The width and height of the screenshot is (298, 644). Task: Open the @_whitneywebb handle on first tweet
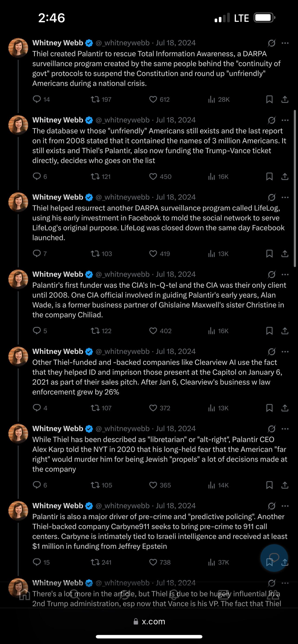click(x=123, y=43)
